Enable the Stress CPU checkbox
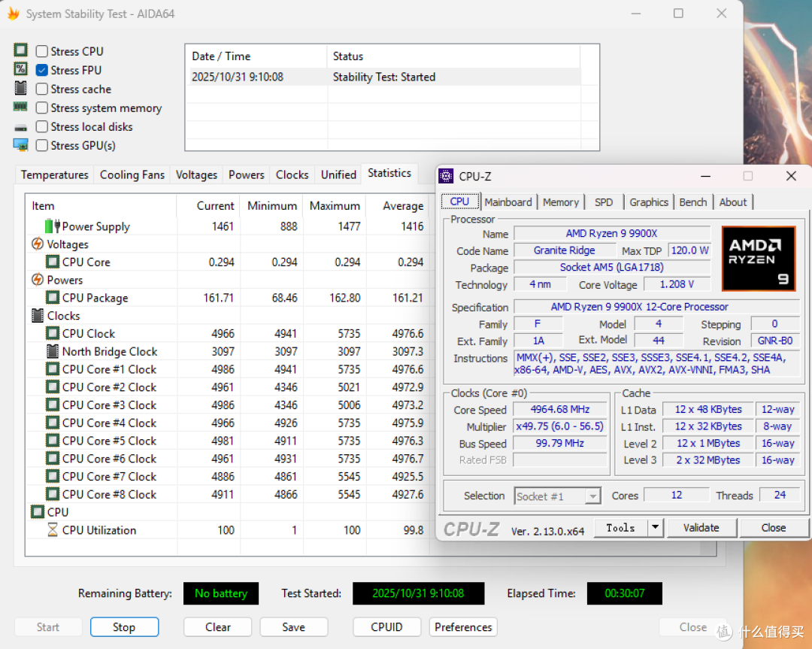812x649 pixels. [42, 51]
